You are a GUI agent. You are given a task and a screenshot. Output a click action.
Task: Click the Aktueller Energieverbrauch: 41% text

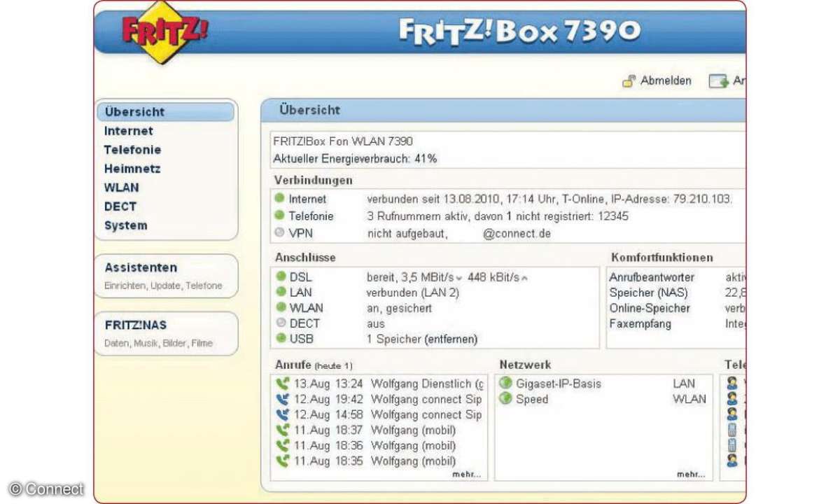click(355, 159)
